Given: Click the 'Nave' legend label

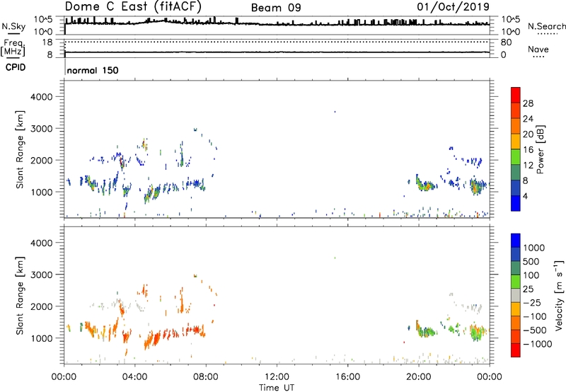Looking at the screenshot, I should coord(538,49).
